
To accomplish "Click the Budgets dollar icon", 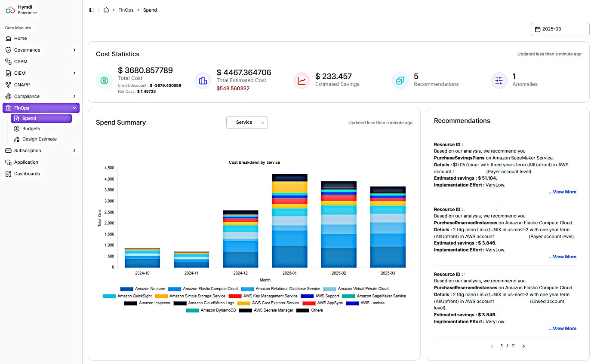I will (x=16, y=128).
